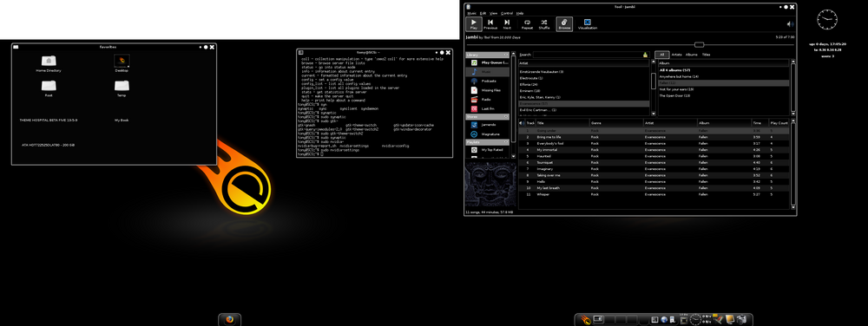The width and height of the screenshot is (868, 326).
Task: Select the track Whisper
Action: click(654, 194)
